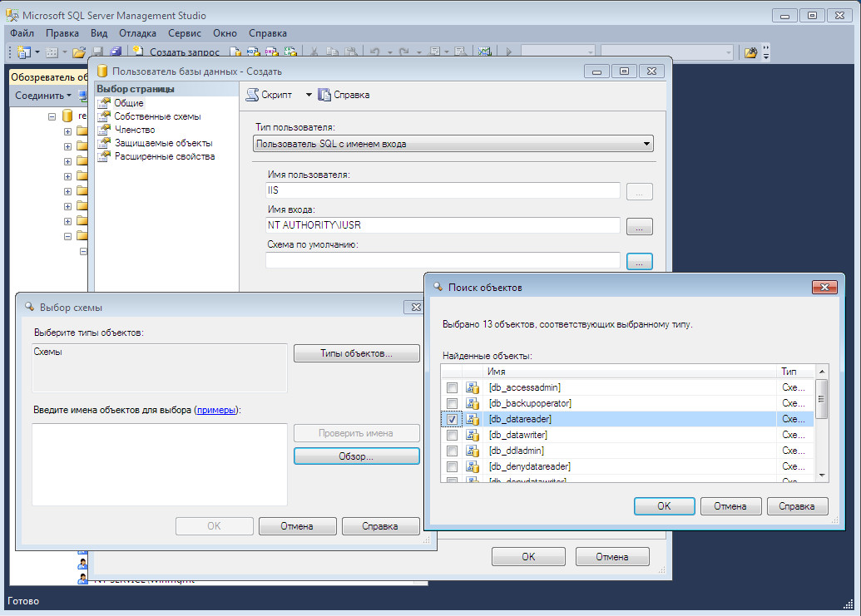Click the Undo arrow icon
861x616 pixels.
[375, 52]
